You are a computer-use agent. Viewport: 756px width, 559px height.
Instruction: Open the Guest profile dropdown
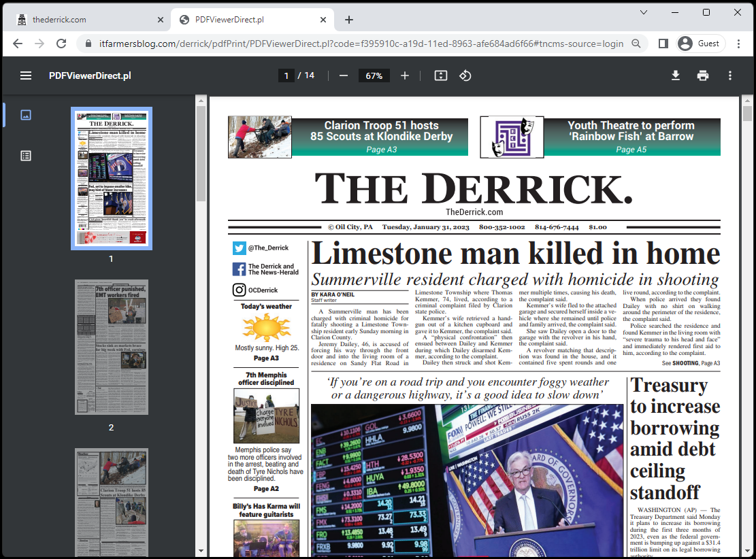click(x=700, y=43)
